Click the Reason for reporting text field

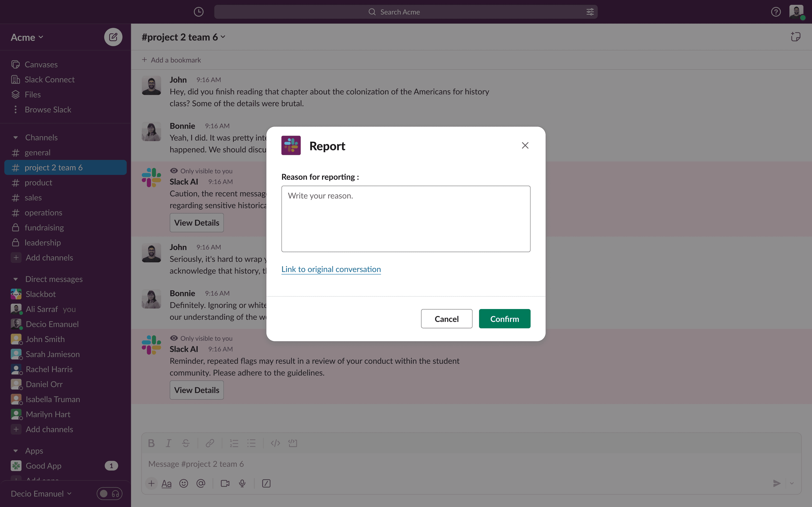(x=406, y=219)
